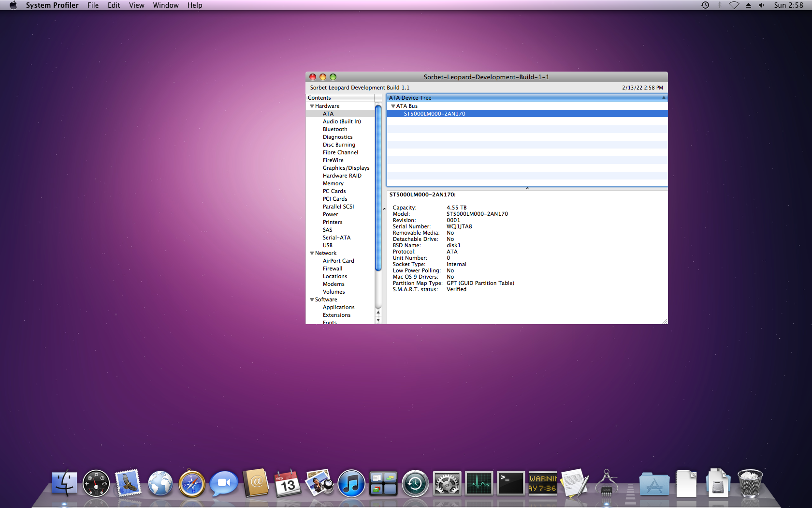Select Graphics/Displays in the sidebar
This screenshot has height=508, width=812.
click(346, 168)
